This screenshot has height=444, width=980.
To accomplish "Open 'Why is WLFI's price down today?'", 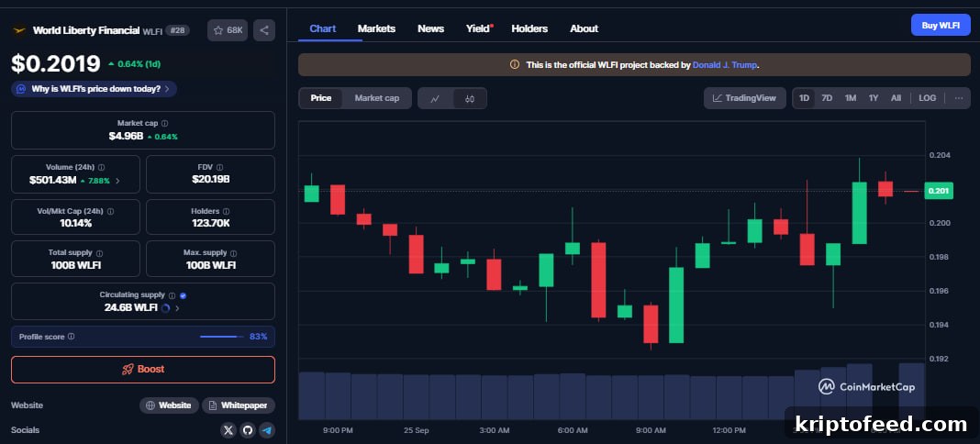I will 94,89.
